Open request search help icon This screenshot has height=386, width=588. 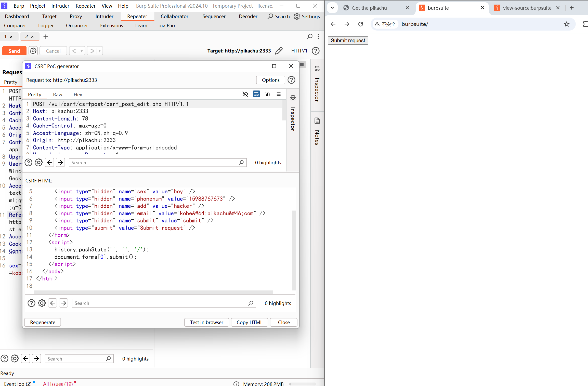point(29,163)
